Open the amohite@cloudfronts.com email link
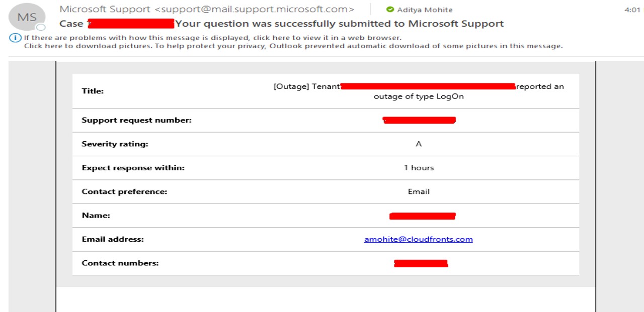644x312 pixels. [x=418, y=239]
